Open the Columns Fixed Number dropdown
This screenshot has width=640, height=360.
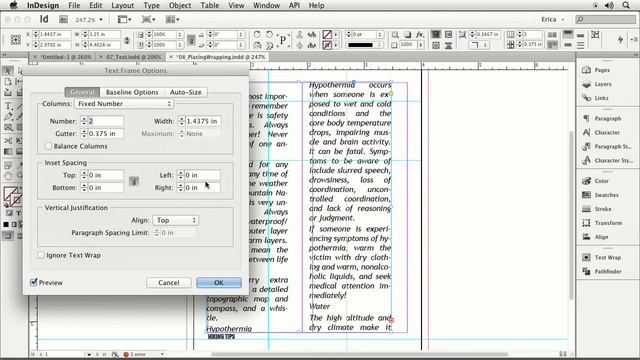tap(124, 104)
